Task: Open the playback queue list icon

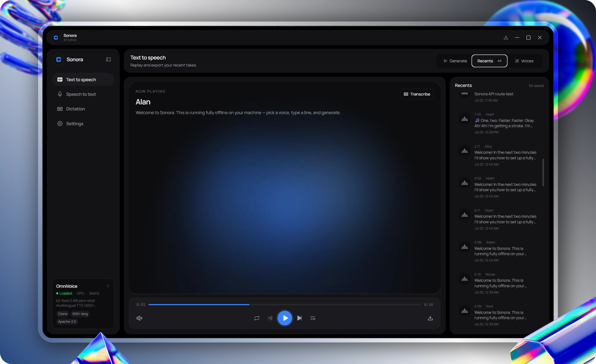Action: coord(313,318)
